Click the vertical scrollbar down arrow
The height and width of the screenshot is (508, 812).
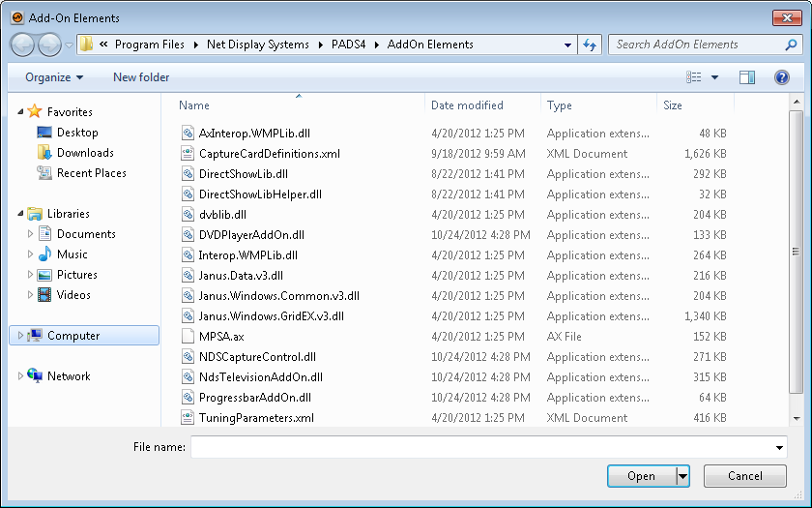(797, 418)
